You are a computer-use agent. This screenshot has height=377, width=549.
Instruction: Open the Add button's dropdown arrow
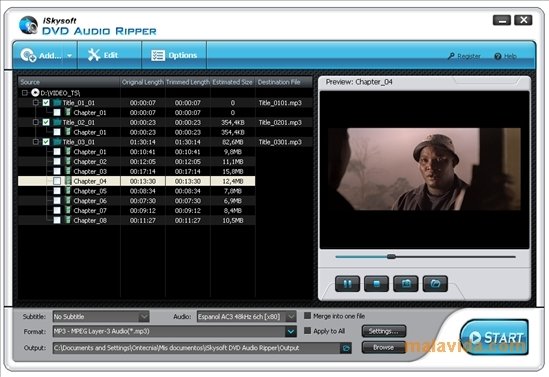pos(69,56)
